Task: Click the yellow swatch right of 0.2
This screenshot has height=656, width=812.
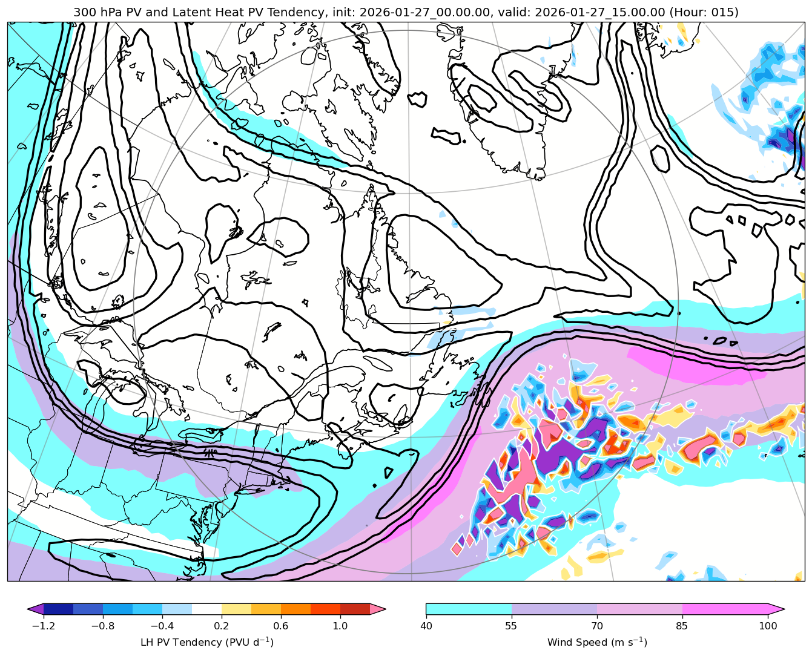Action: tap(236, 609)
